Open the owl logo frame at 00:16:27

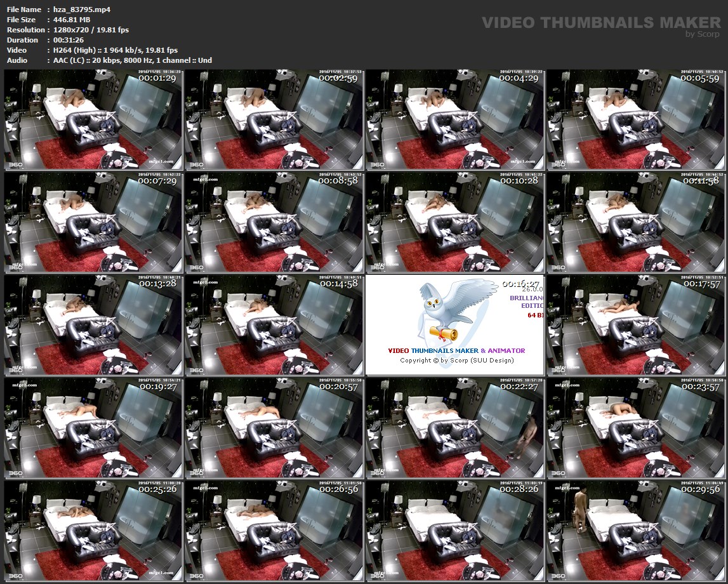pos(454,326)
